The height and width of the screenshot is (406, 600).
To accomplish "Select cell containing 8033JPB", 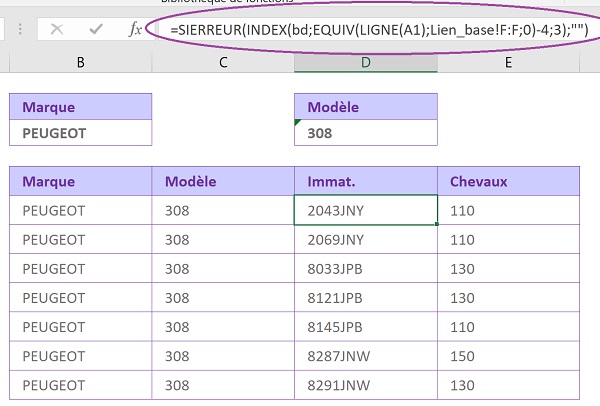I will pyautogui.click(x=366, y=268).
